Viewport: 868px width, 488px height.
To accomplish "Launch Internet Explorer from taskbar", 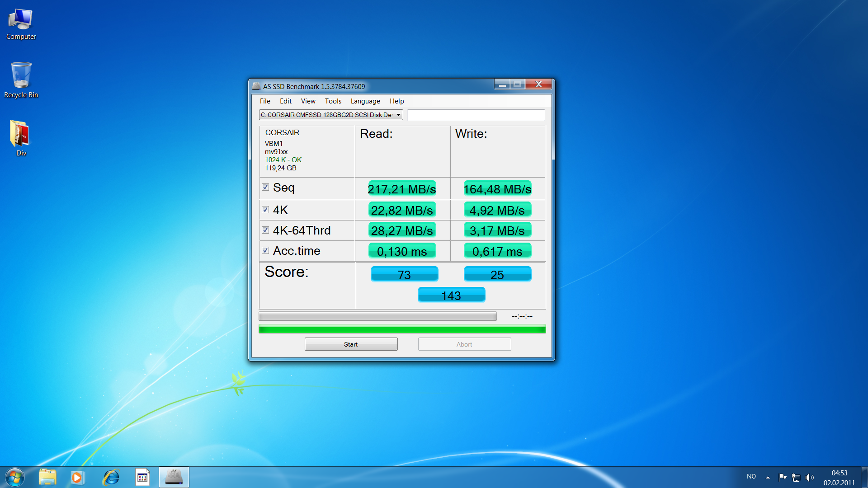I will point(111,477).
